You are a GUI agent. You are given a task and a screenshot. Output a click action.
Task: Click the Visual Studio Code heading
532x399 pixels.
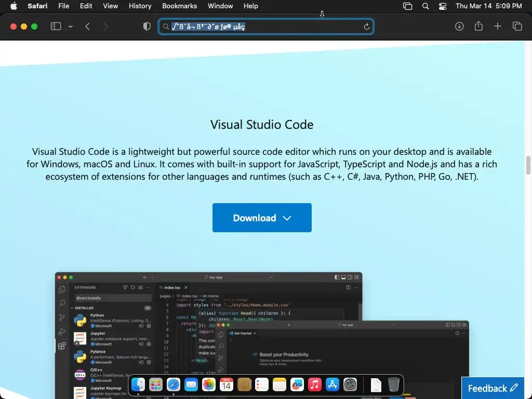point(262,125)
